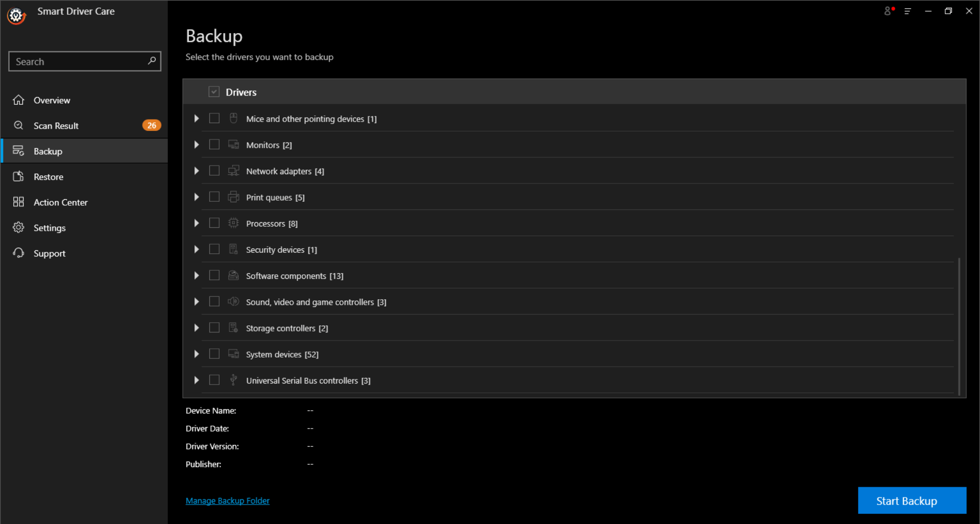980x524 pixels.
Task: Open Scan Result via its magnifier icon
Action: (18, 125)
